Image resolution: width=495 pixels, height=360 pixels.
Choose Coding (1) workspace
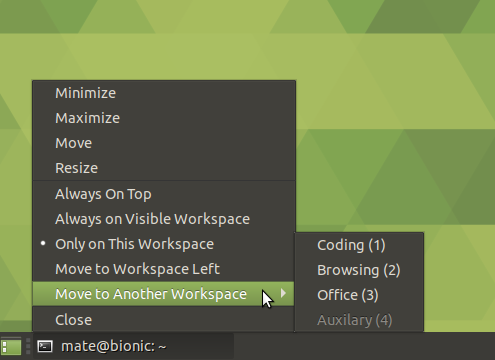359,245
